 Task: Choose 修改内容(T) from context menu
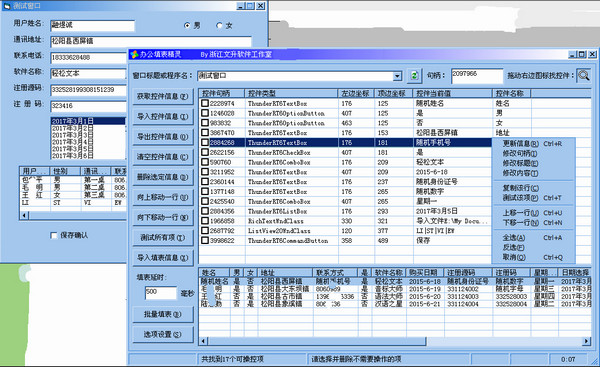point(533,173)
